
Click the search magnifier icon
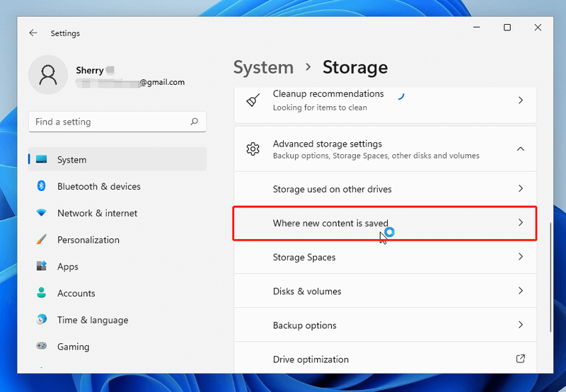click(x=194, y=122)
